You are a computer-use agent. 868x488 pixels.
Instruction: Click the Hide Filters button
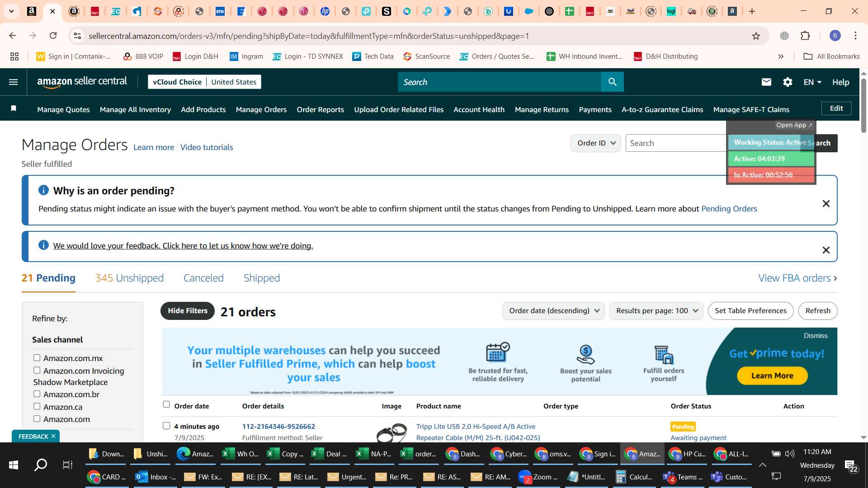coord(188,311)
